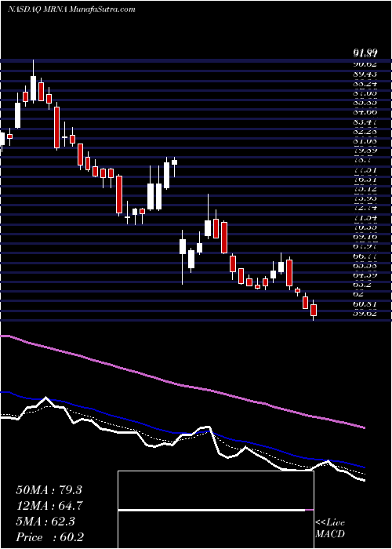The image size is (392, 549).
Task: Click the 83.47 price axis label
Action: pos(365,122)
